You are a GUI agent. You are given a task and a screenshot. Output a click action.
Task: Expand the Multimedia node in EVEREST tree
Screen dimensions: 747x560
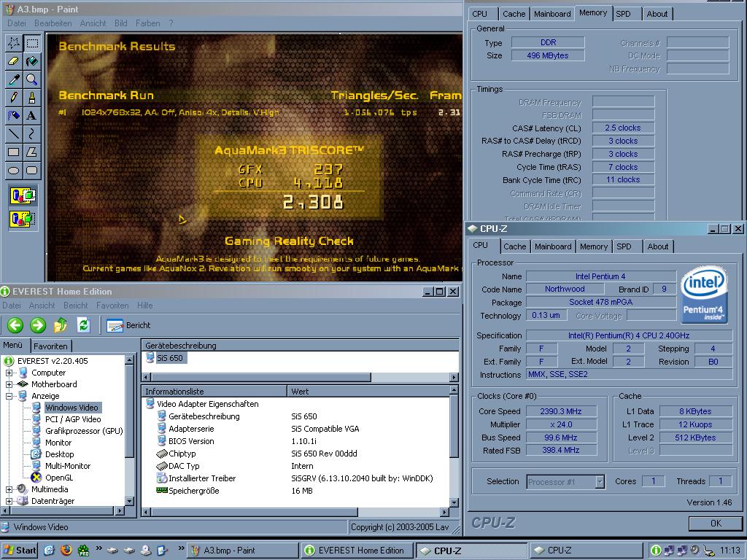point(9,489)
